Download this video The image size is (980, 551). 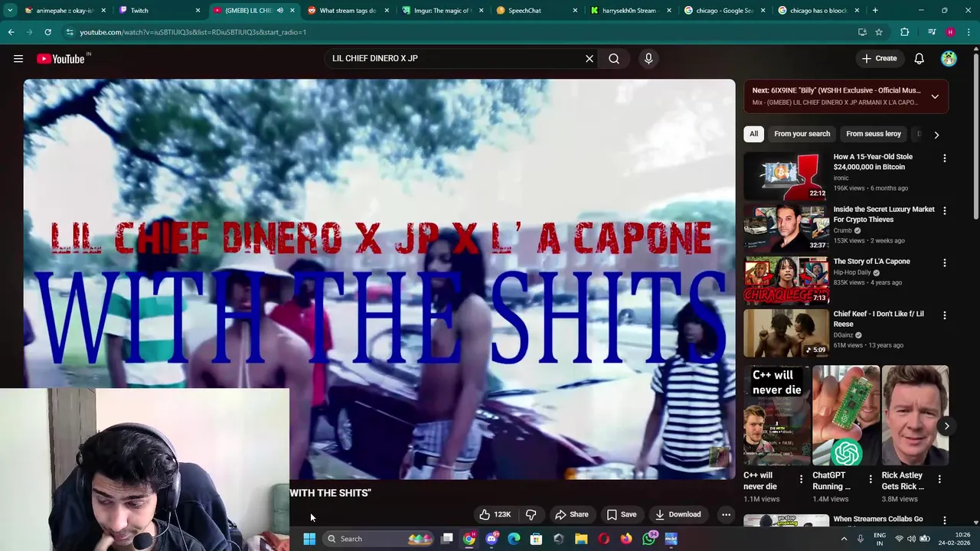tap(678, 514)
